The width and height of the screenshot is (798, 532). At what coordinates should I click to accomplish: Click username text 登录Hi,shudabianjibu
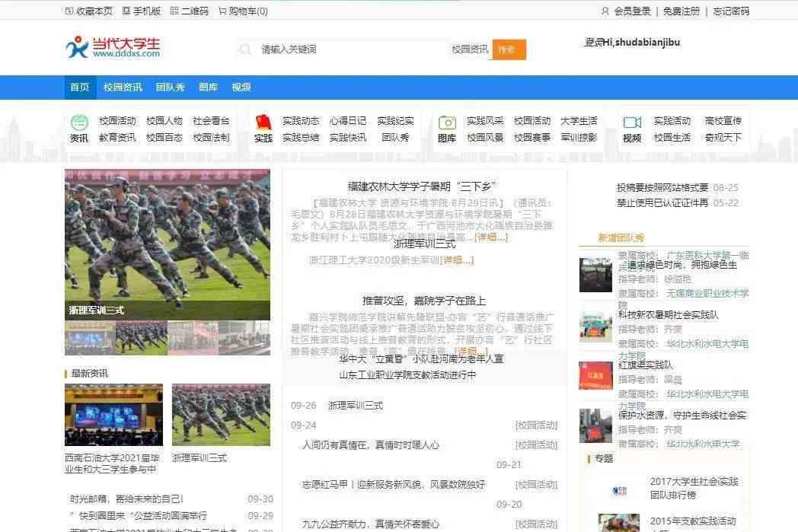(x=632, y=42)
